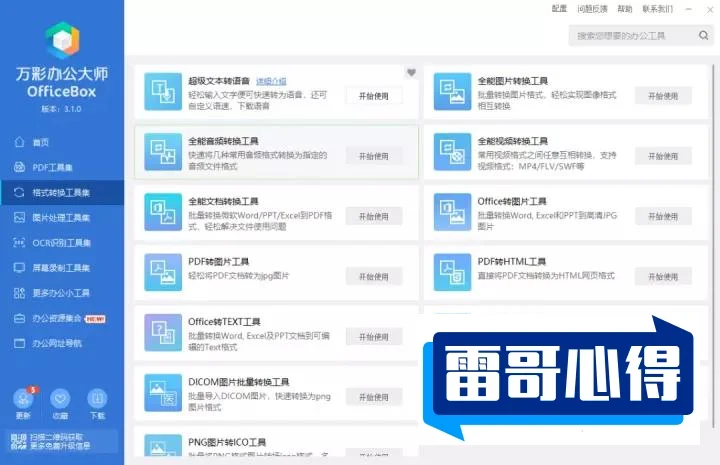Click the PDF转图片工具 icon
The width and height of the screenshot is (720, 465).
coord(163,272)
